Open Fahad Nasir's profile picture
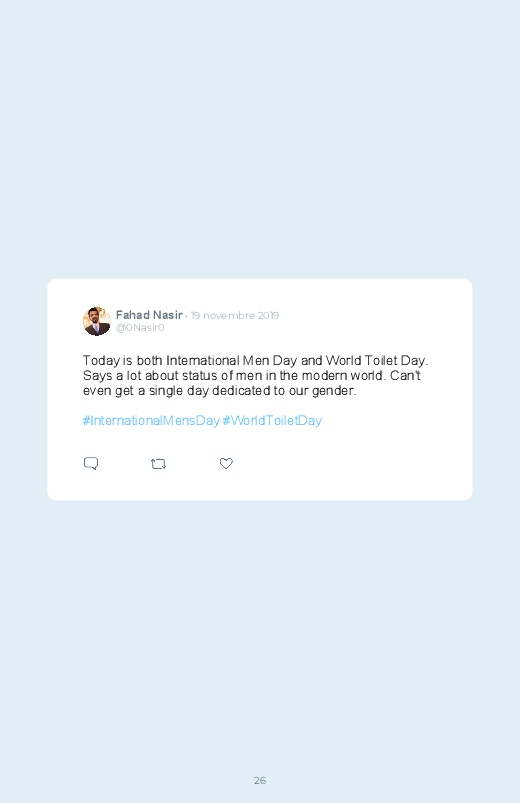The width and height of the screenshot is (520, 803). [x=97, y=321]
